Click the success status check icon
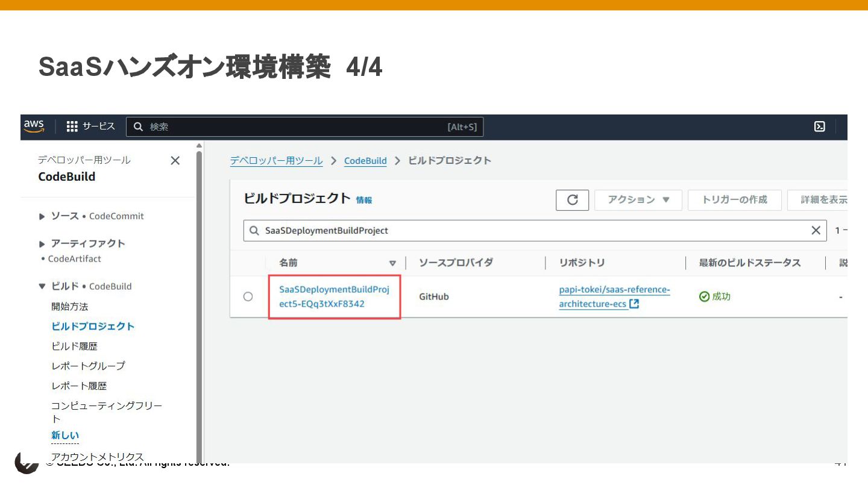Viewport: 868px width, 488px height. tap(704, 296)
